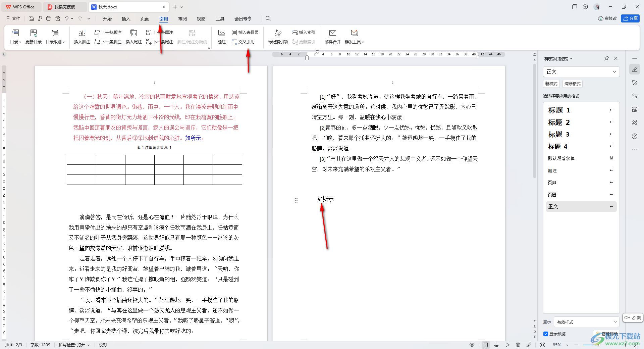Open the current style 正文 combo box
644x349 pixels.
point(581,72)
